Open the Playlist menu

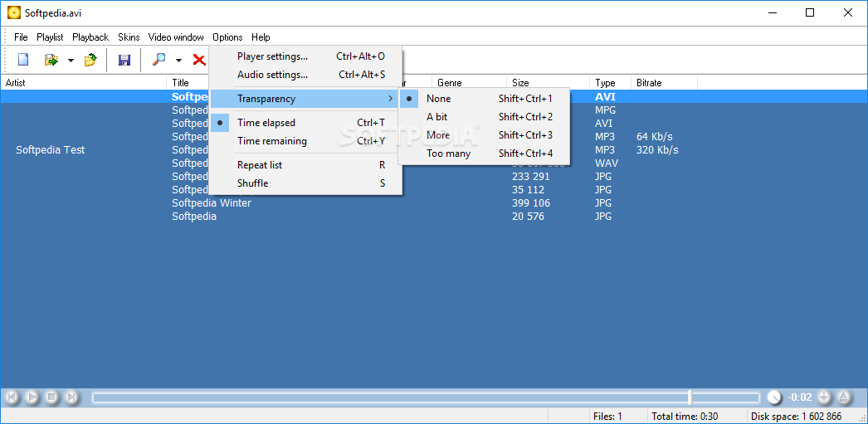(x=50, y=37)
